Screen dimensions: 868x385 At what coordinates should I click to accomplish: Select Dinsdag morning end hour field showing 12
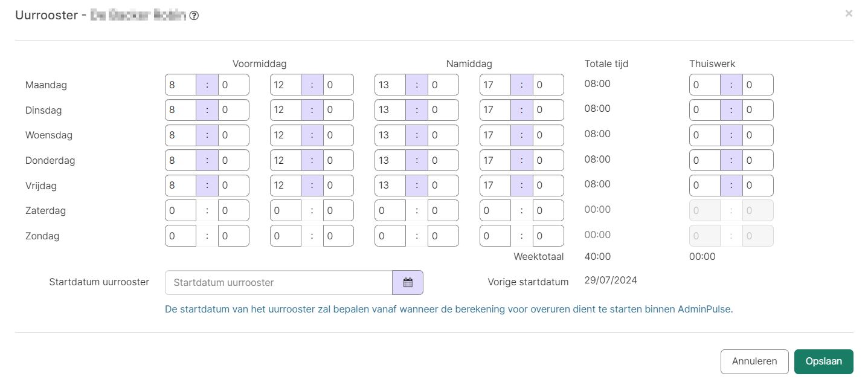tap(286, 110)
